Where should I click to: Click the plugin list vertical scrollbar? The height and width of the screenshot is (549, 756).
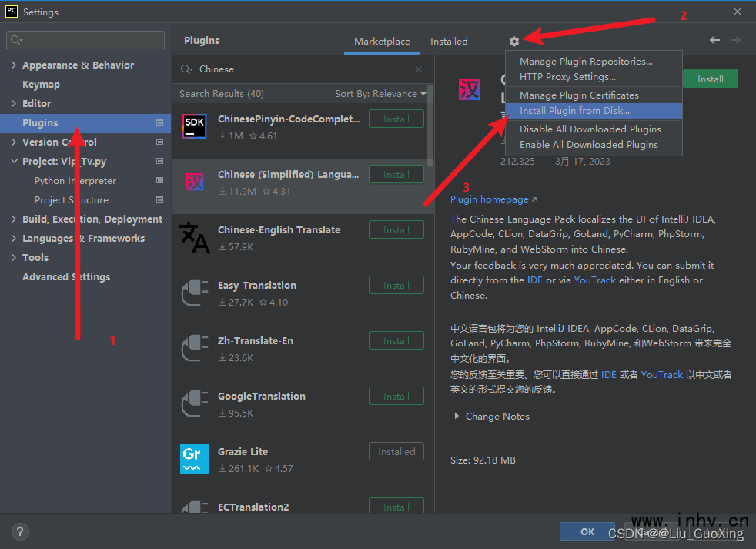click(430, 126)
